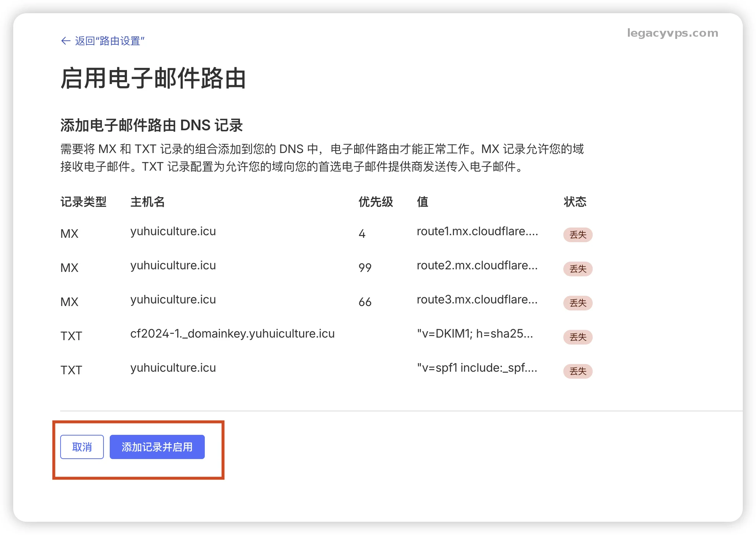Viewport: 756px width, 535px height.
Task: Click the 优先级 column header
Action: pos(375,201)
